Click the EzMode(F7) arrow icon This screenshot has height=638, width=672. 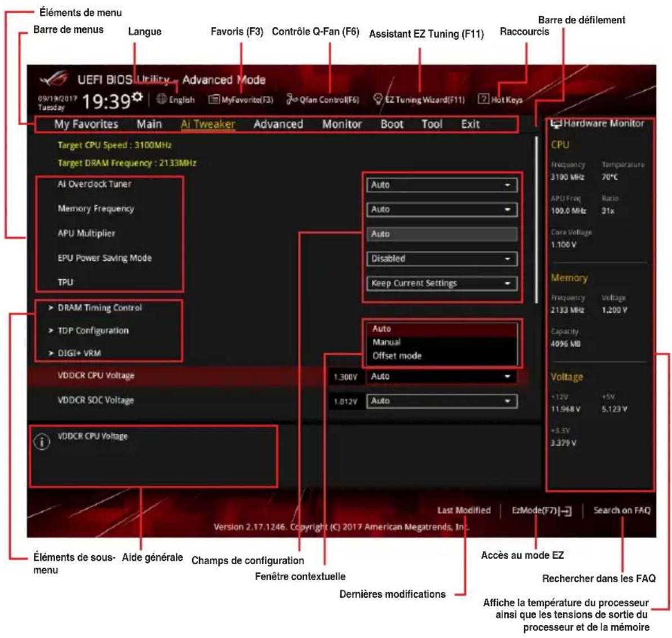[x=566, y=511]
